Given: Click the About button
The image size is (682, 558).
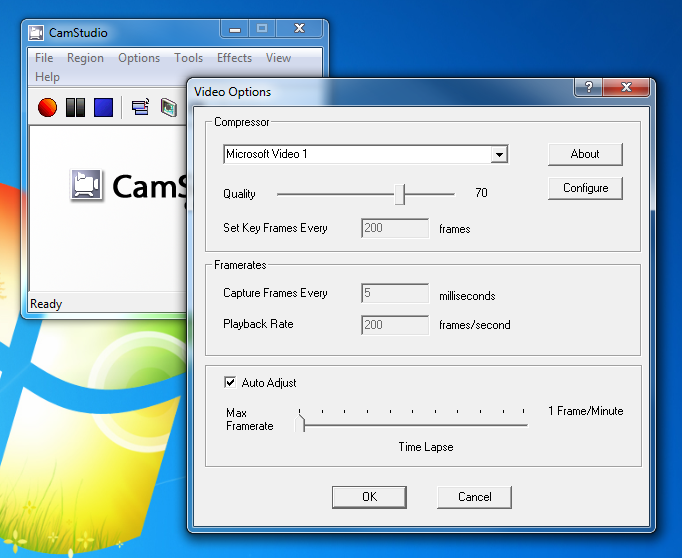Looking at the screenshot, I should click(585, 154).
